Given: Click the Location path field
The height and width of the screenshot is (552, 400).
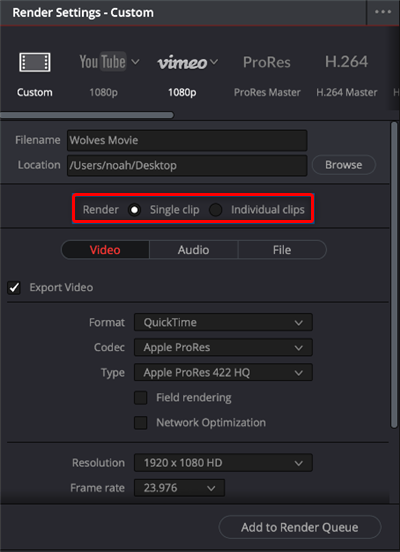Looking at the screenshot, I should click(187, 165).
